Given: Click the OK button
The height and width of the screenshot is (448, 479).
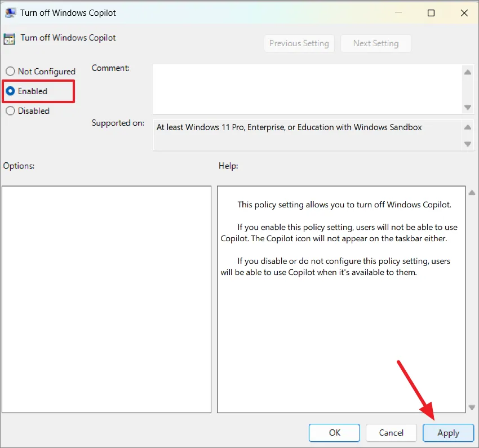Looking at the screenshot, I should 334,432.
